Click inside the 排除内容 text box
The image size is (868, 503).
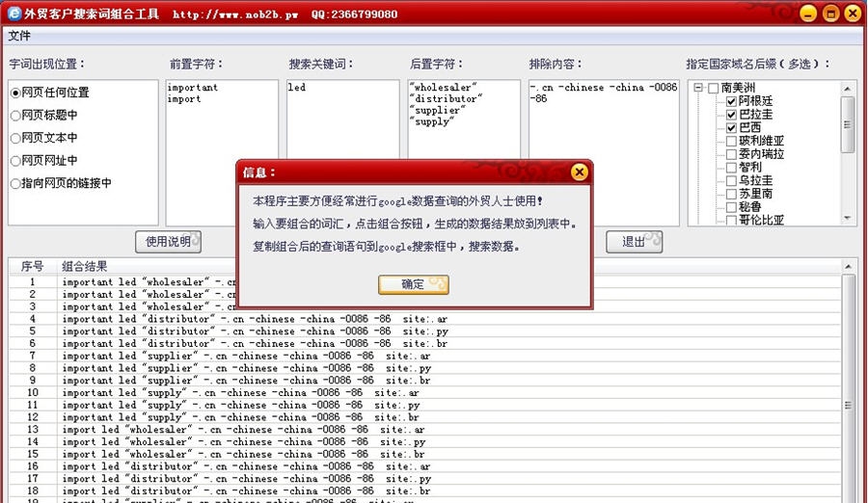tap(604, 152)
